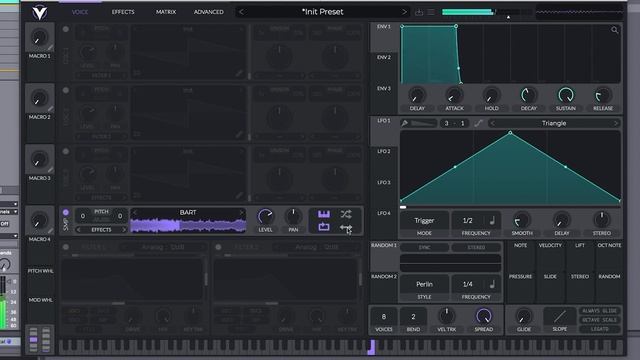Click the Vital logo icon
Image resolution: width=640 pixels, height=360 pixels.
40,13
